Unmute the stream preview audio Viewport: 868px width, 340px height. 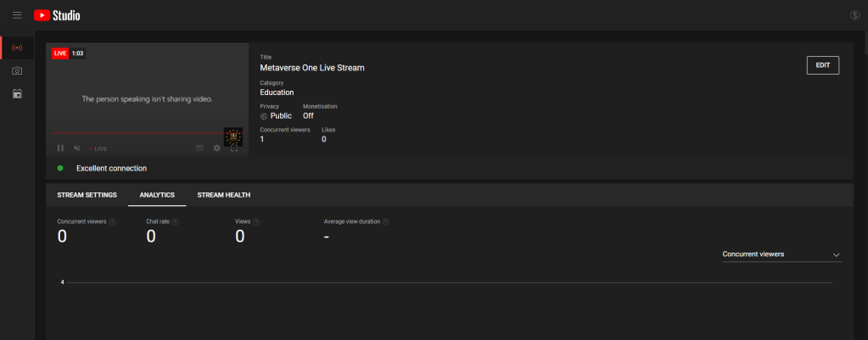coord(76,148)
